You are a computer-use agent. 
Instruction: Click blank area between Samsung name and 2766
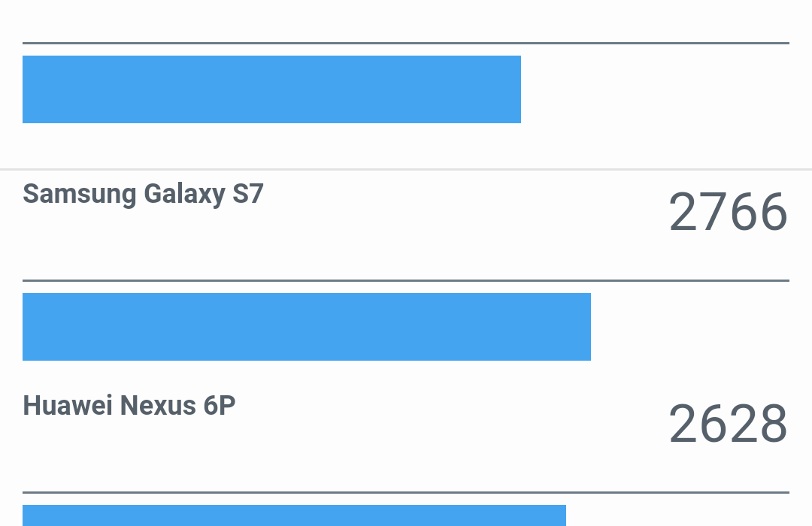tap(466, 212)
